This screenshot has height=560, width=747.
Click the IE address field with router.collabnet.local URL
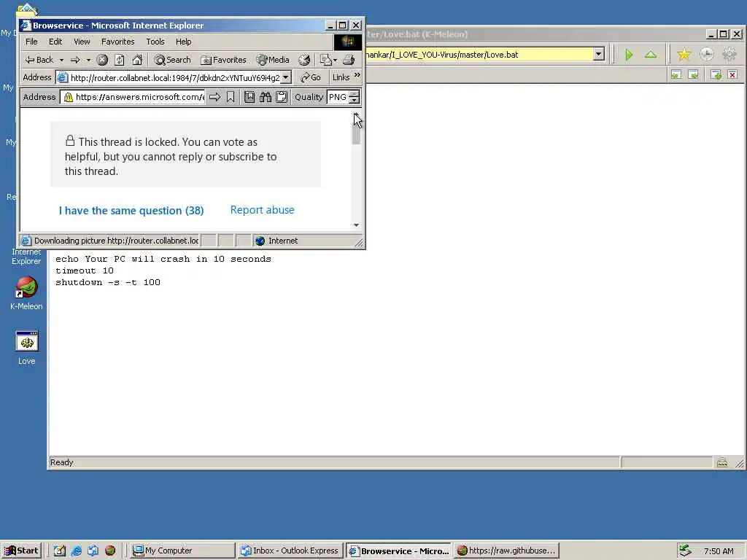174,77
